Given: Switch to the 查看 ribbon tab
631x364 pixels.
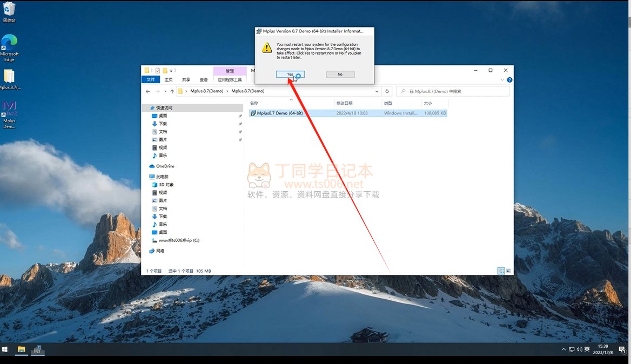Looking at the screenshot, I should [204, 79].
